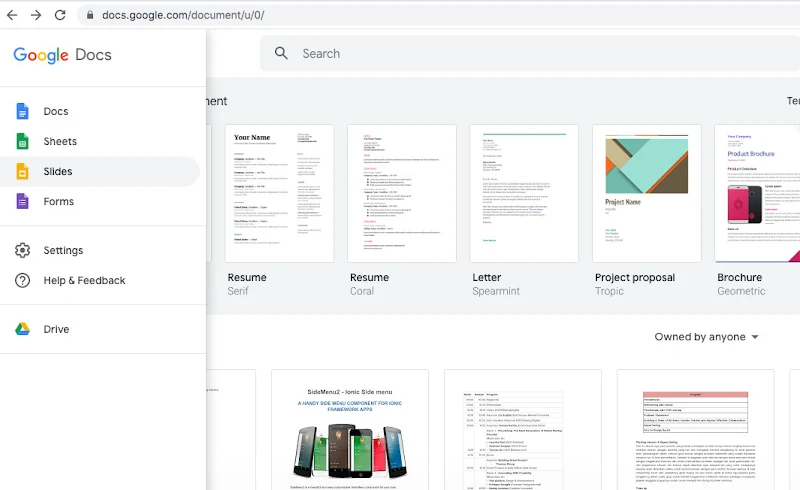Click the Resume Coral template label
Screen dimensions: 800x490
click(x=369, y=284)
